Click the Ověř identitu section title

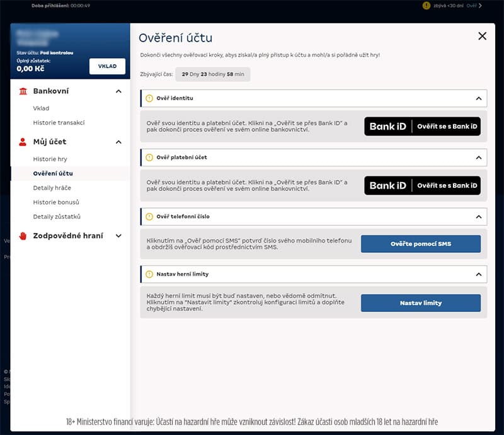[x=175, y=98]
